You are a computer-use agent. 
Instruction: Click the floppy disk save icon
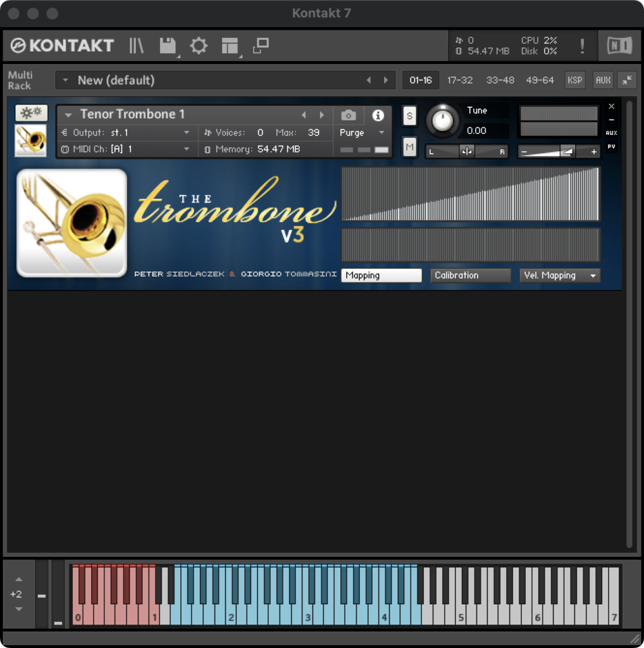168,46
